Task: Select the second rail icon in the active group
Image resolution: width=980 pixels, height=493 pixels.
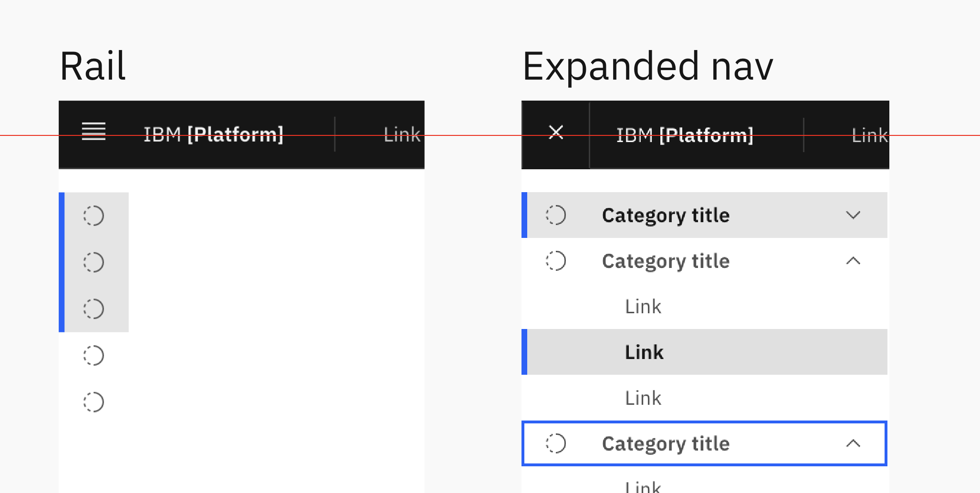Action: (94, 262)
